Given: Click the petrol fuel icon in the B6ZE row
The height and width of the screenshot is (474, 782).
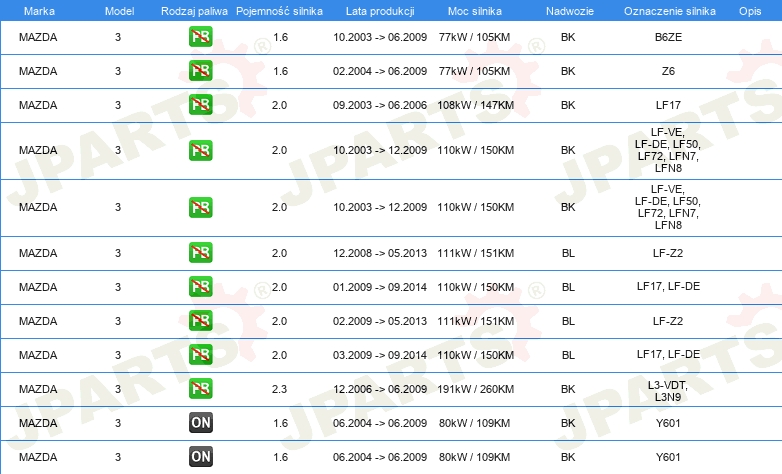Looking at the screenshot, I should [x=200, y=37].
